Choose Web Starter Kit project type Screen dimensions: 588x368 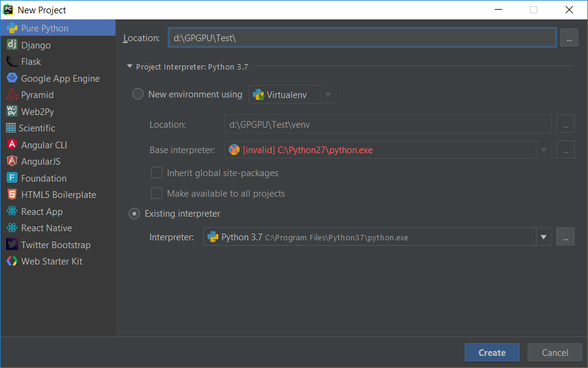pyautogui.click(x=58, y=261)
